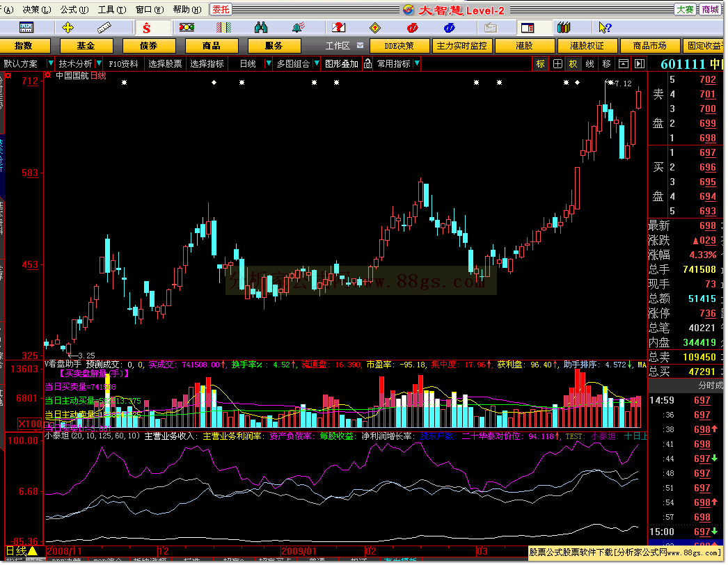
Task: Switch to the 基金 tab
Action: pos(86,45)
